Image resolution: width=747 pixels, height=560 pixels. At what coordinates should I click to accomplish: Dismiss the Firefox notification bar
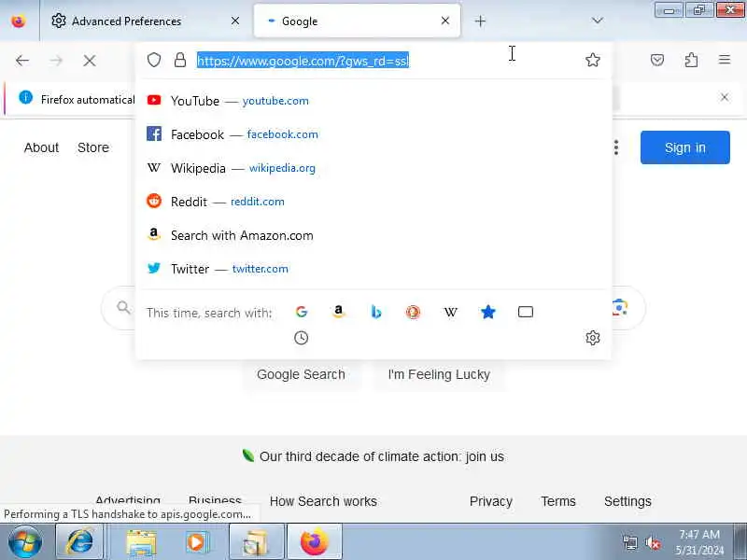click(x=725, y=97)
